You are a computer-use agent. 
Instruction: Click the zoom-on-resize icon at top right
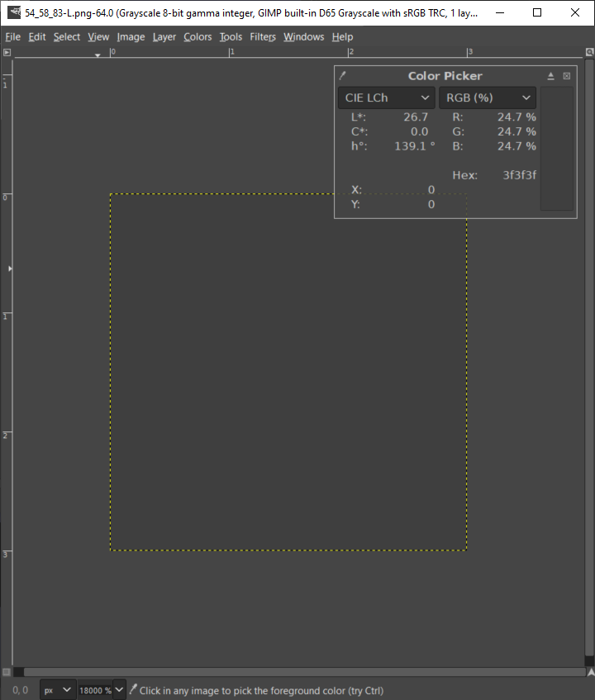(x=589, y=52)
